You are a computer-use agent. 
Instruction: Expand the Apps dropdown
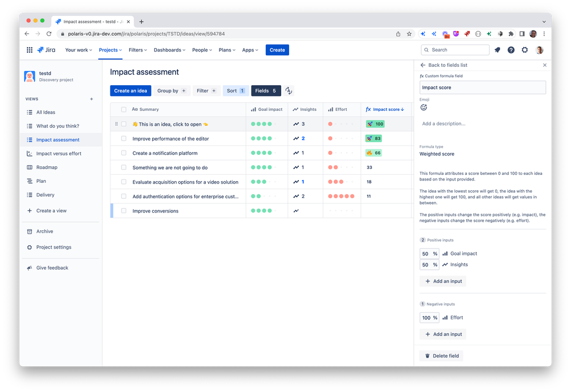250,50
